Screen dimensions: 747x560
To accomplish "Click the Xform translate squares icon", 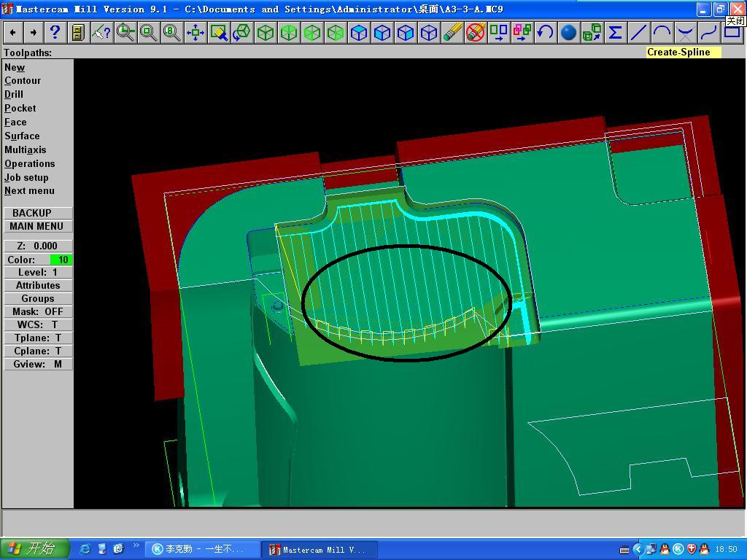I will tap(499, 32).
